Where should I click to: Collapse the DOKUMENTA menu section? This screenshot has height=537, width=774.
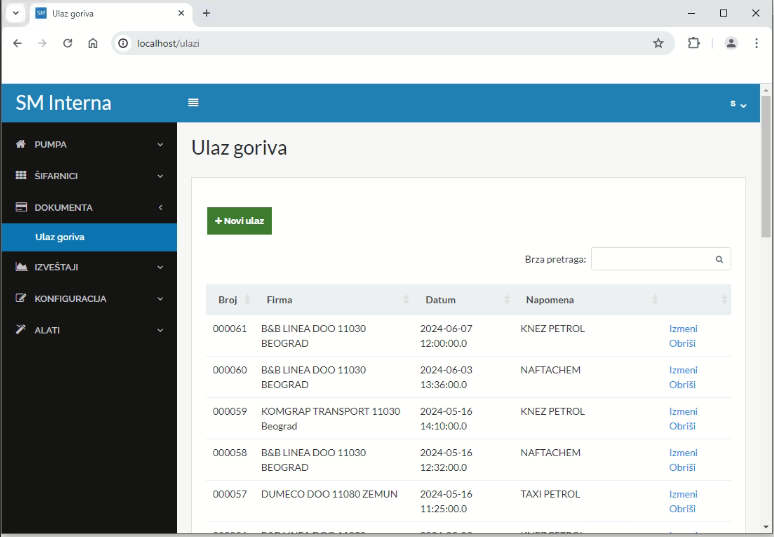160,208
